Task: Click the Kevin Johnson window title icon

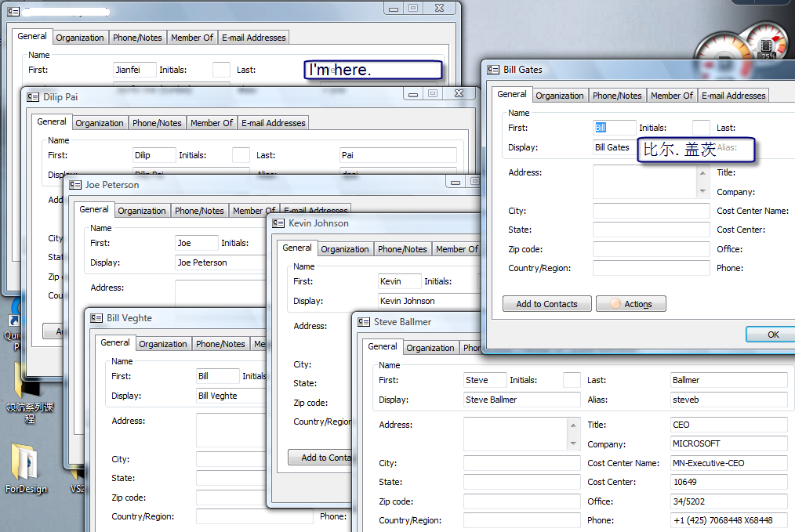Action: [278, 223]
